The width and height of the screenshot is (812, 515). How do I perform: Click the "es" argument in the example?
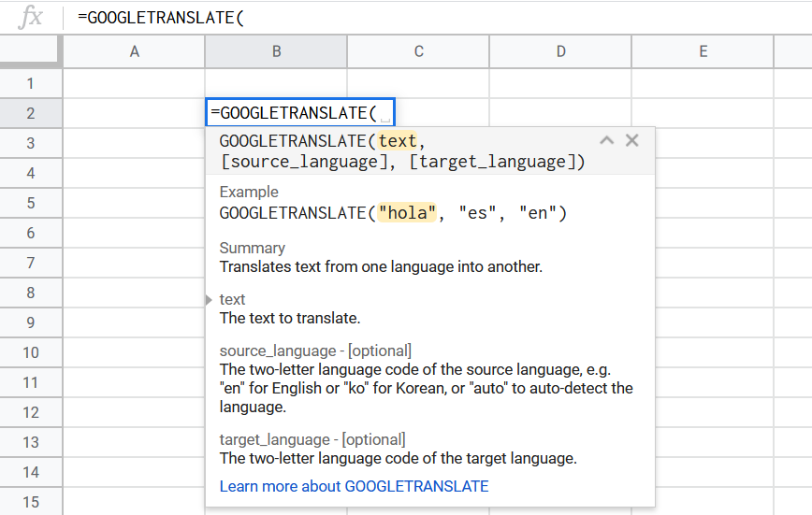pyautogui.click(x=477, y=213)
